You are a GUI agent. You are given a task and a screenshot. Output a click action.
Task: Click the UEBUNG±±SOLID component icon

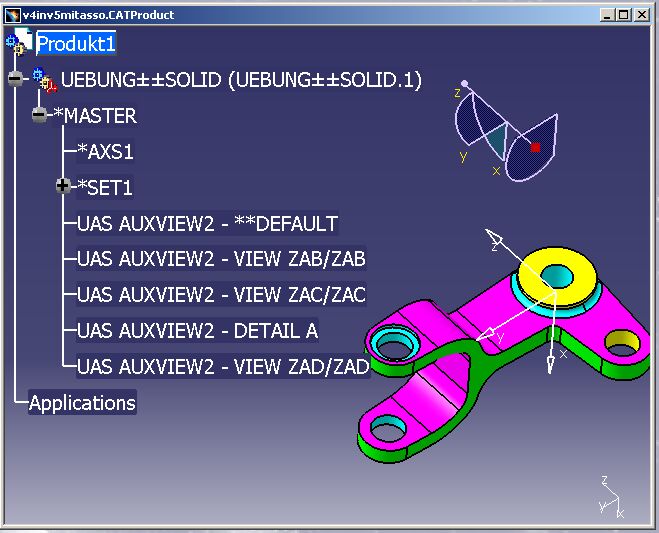point(45,80)
